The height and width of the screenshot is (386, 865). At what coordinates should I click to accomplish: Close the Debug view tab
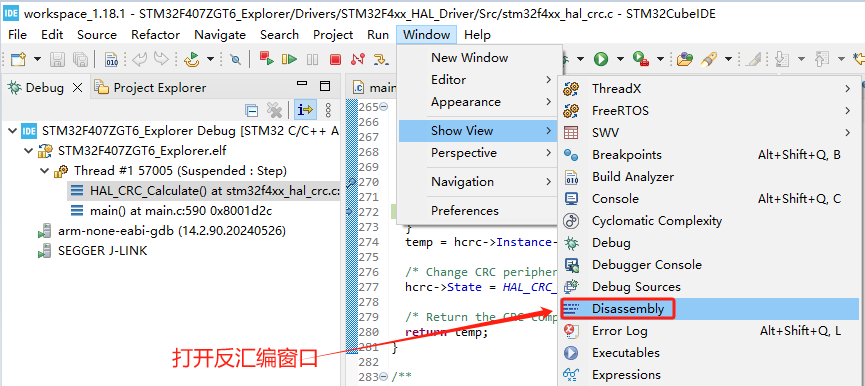(77, 88)
